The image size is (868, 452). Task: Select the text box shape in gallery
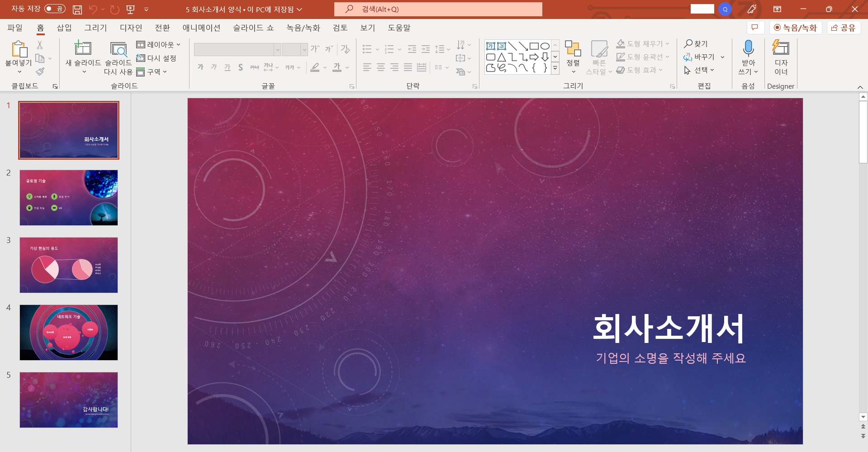[x=491, y=46]
